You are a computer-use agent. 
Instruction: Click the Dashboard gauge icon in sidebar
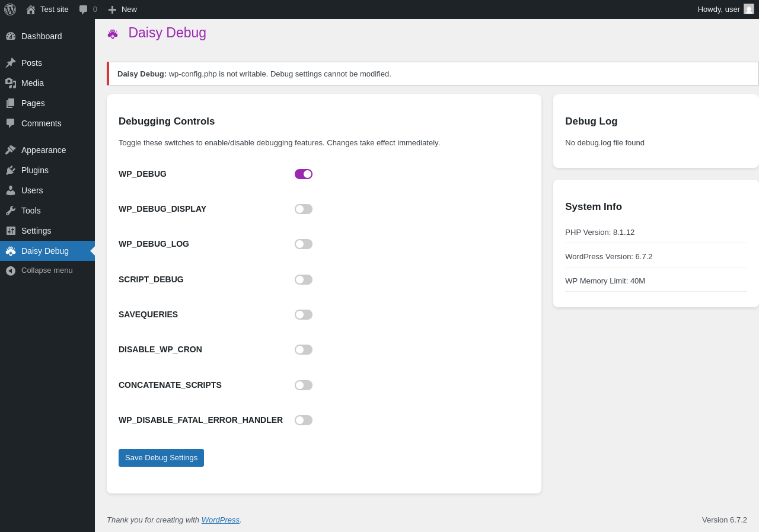(x=11, y=36)
